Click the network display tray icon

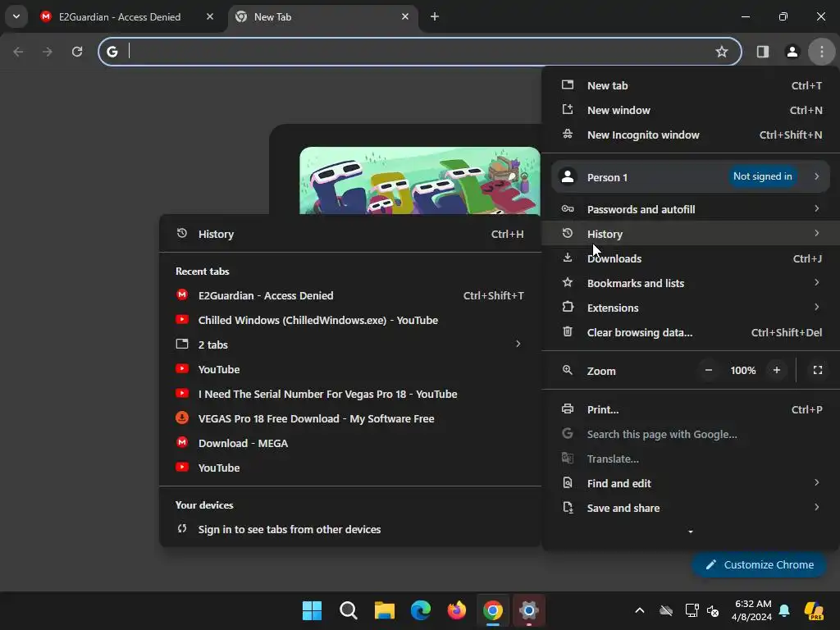[x=692, y=610]
